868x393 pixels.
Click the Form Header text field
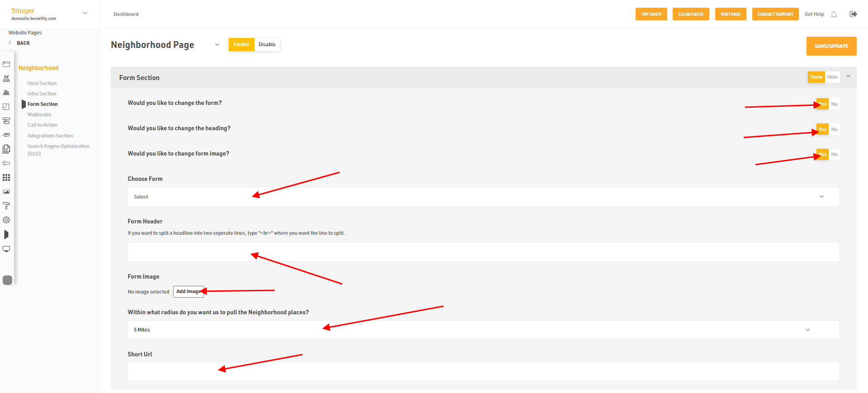click(x=483, y=252)
